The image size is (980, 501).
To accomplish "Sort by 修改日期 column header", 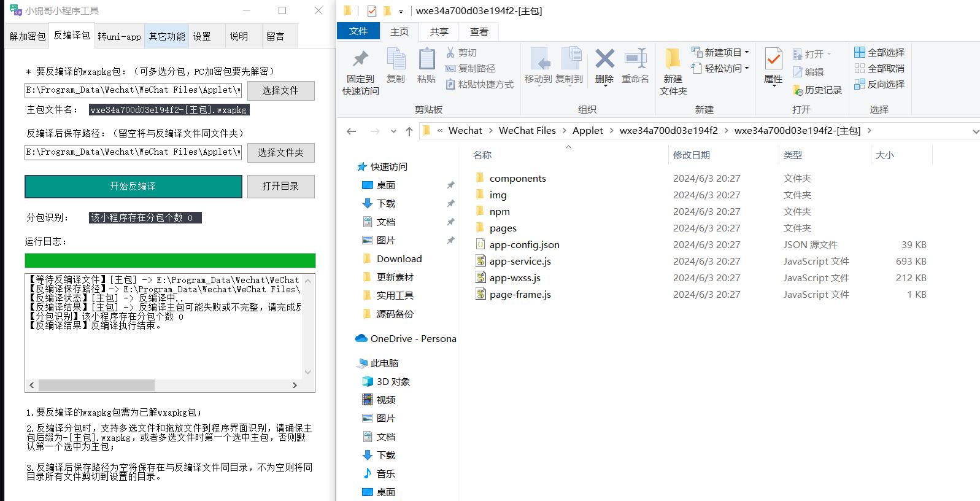I will pos(692,155).
